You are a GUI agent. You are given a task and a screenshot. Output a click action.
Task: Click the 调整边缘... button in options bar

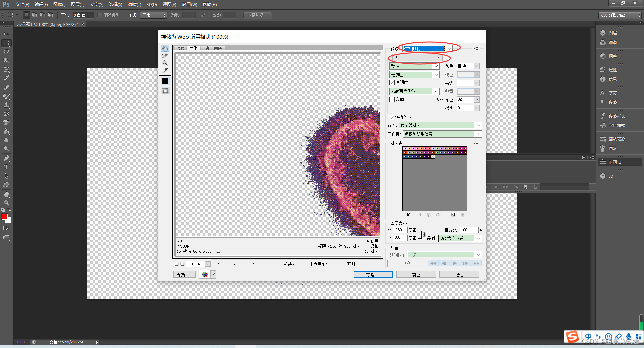(x=257, y=15)
